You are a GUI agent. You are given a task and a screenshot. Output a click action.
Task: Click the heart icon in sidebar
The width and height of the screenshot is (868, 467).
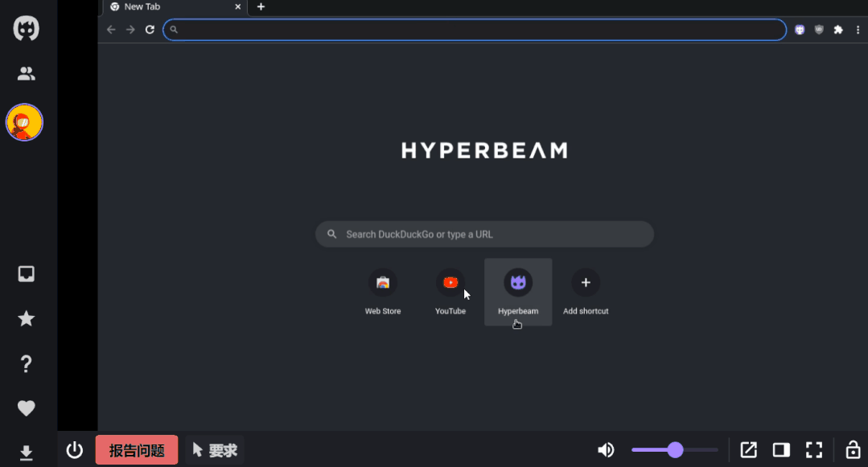pos(26,408)
